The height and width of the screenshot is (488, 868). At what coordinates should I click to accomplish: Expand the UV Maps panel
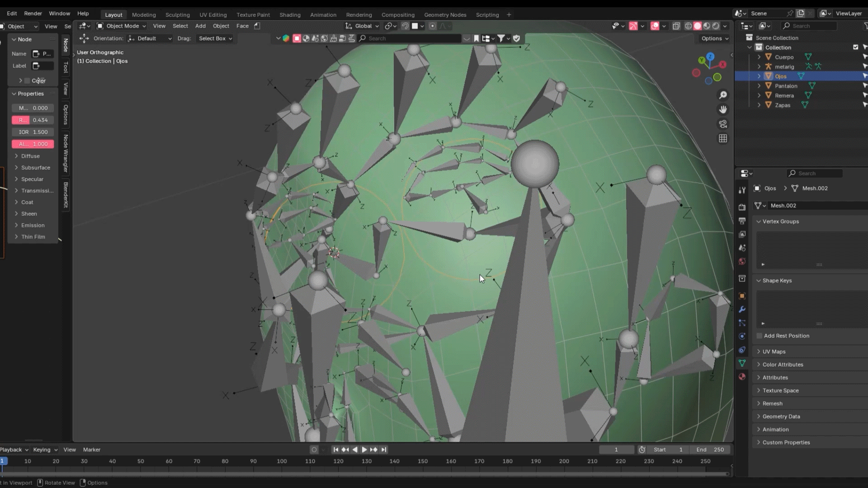[x=774, y=352]
